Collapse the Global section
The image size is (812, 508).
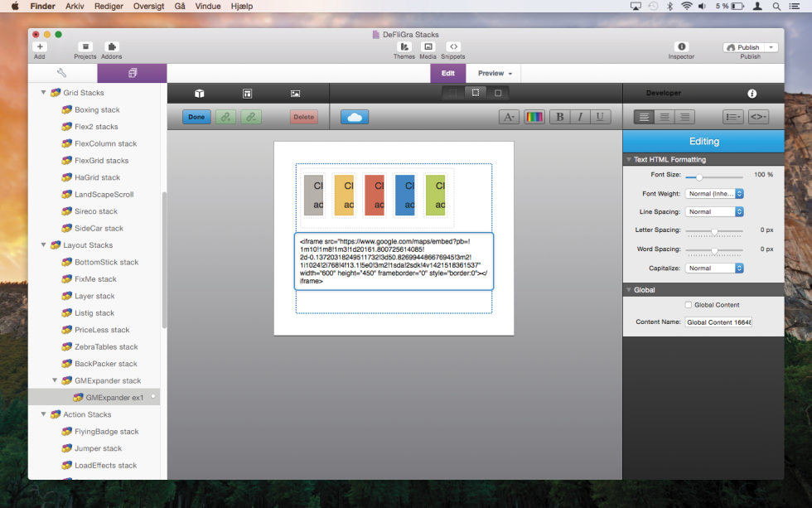[x=629, y=290]
